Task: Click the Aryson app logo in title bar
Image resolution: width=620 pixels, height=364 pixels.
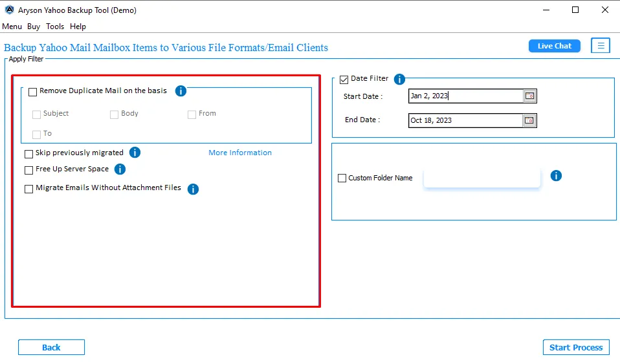Action: click(x=9, y=10)
